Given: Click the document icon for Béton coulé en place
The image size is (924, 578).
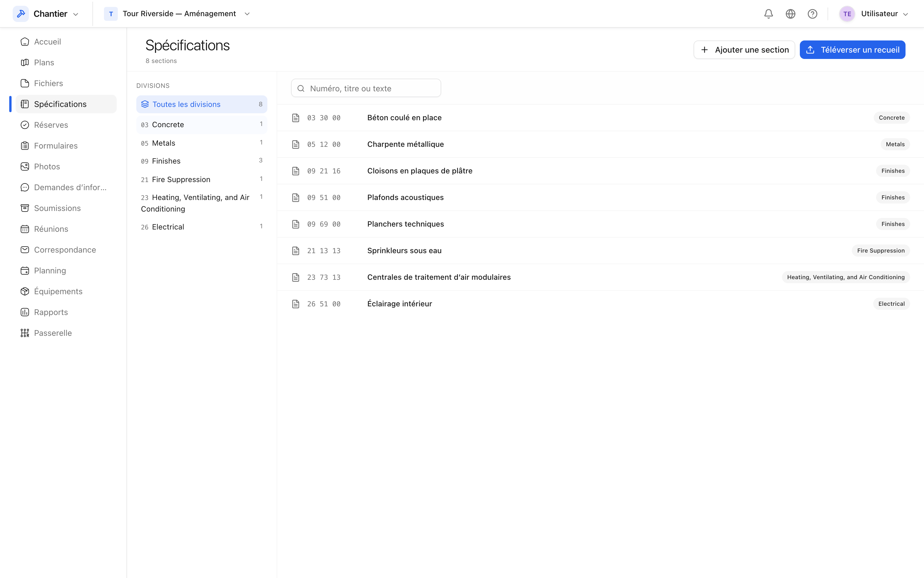Looking at the screenshot, I should 295,118.
